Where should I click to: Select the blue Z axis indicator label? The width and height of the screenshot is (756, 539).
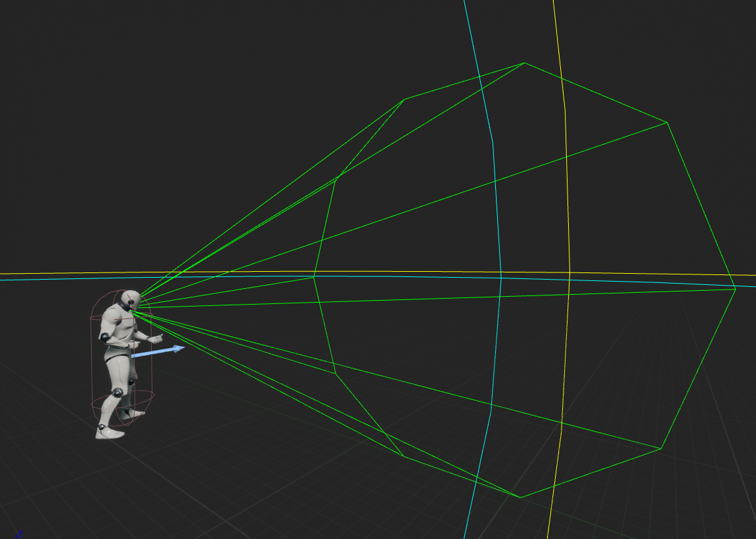(x=19, y=534)
